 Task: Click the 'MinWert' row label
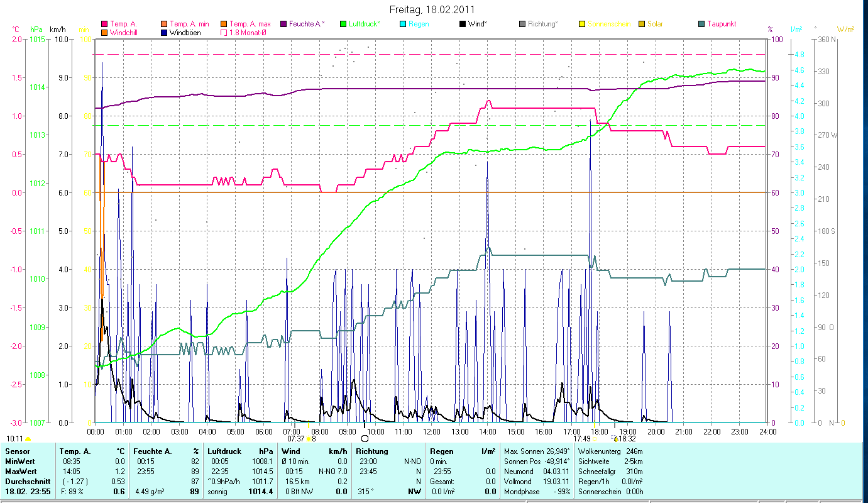[x=19, y=462]
